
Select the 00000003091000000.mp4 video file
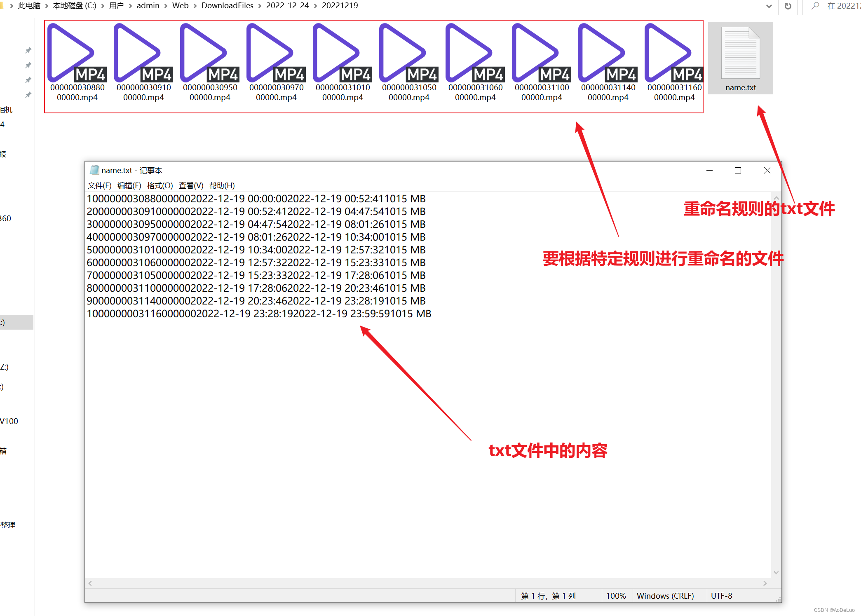(x=143, y=63)
